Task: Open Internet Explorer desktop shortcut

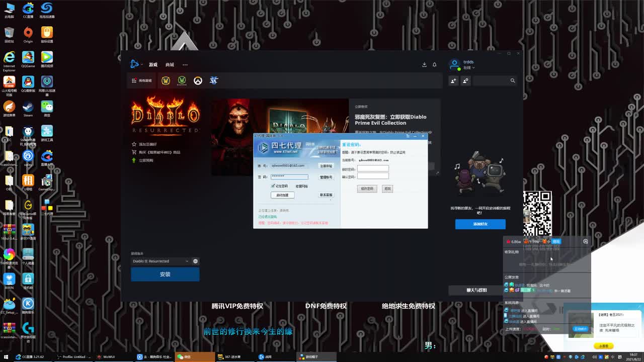Action: 9,61
